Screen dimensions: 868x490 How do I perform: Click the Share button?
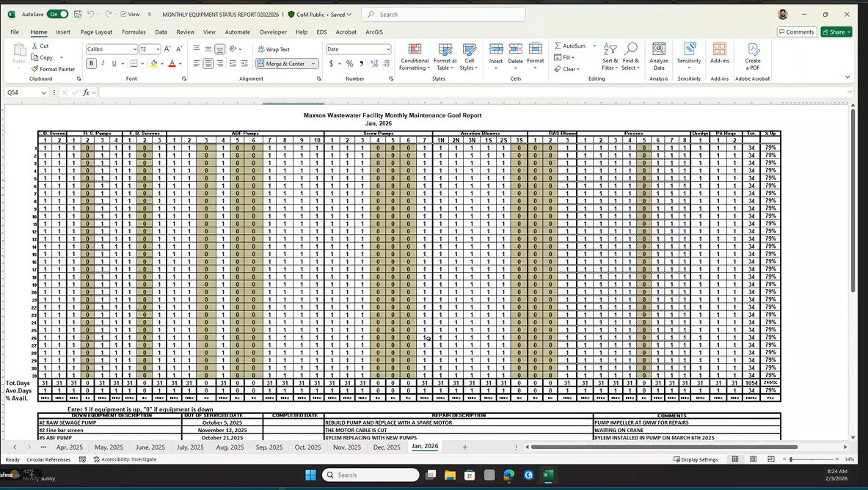tap(836, 32)
